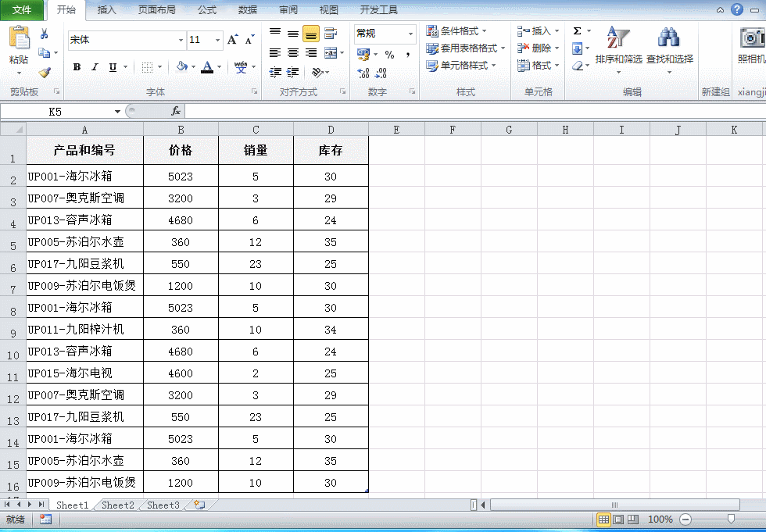Increase decimal places
Image resolution: width=766 pixels, height=532 pixels.
[363, 73]
